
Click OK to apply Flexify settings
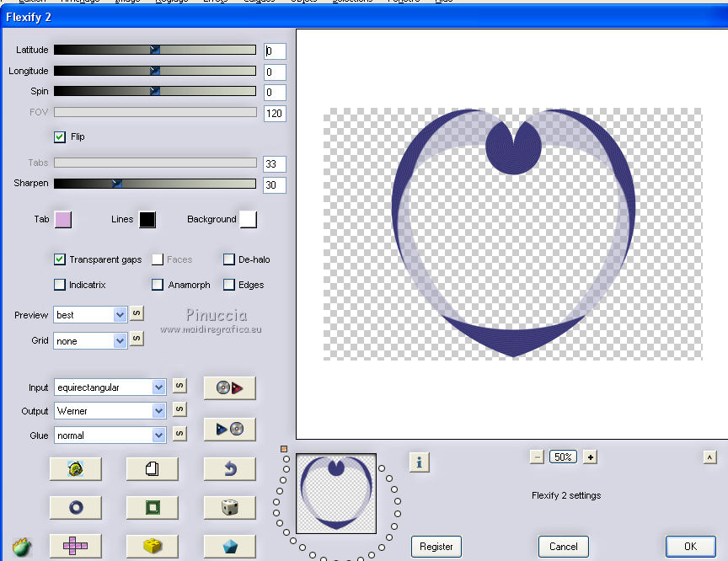point(690,547)
